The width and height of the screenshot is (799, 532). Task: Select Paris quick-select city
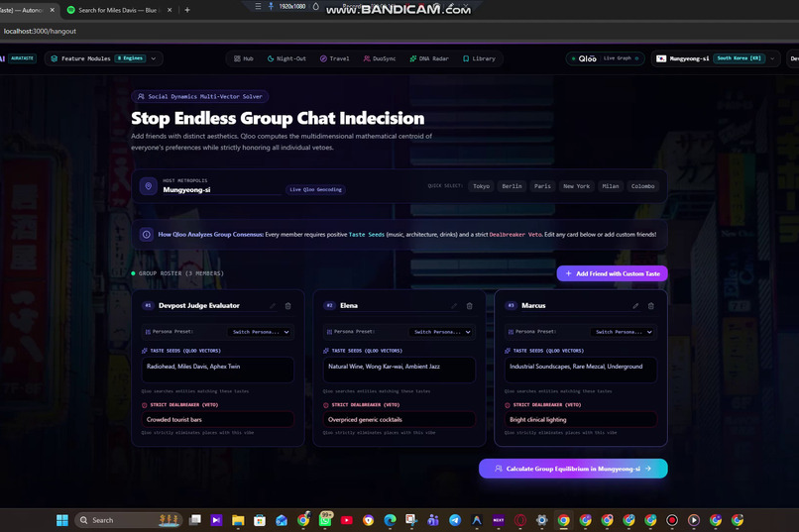click(x=542, y=186)
